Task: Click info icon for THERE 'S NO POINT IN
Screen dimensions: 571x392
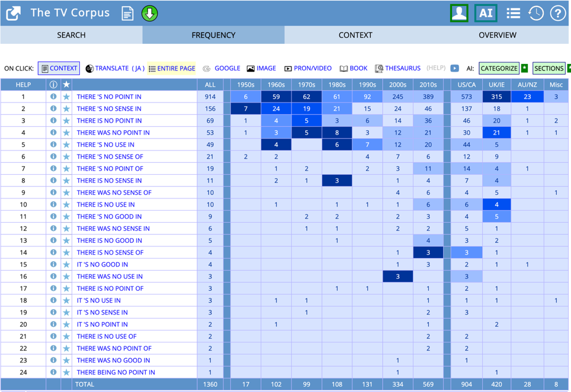Action: [53, 97]
